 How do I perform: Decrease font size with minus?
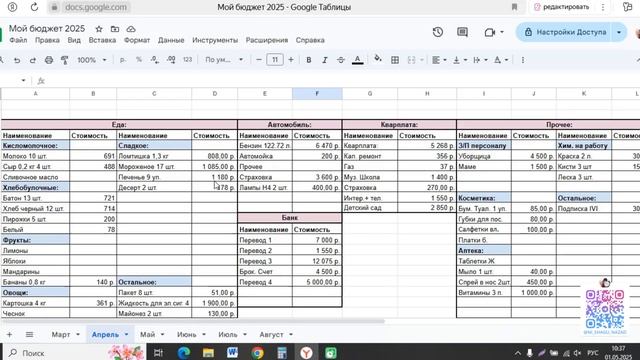(258, 60)
